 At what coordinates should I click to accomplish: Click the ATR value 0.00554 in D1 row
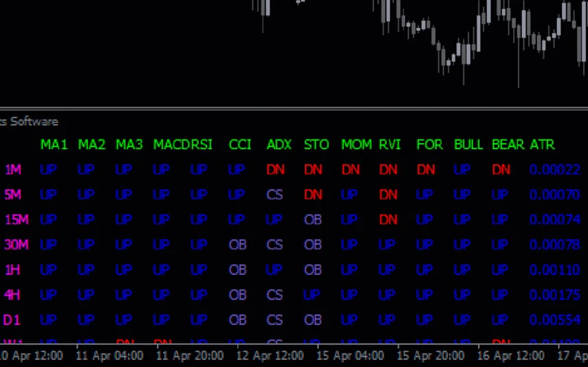pyautogui.click(x=554, y=320)
